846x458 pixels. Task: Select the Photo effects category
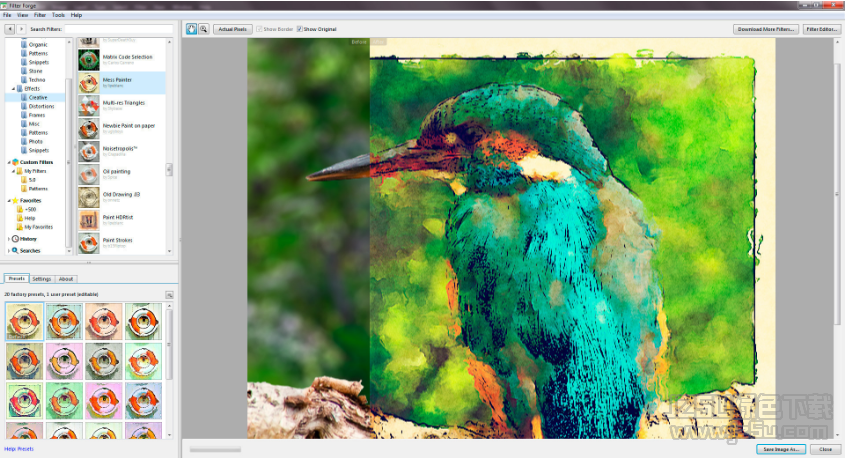[x=36, y=141]
